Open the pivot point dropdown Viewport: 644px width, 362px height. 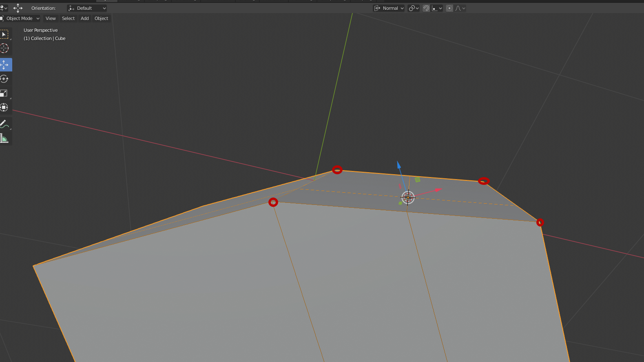pyautogui.click(x=414, y=8)
